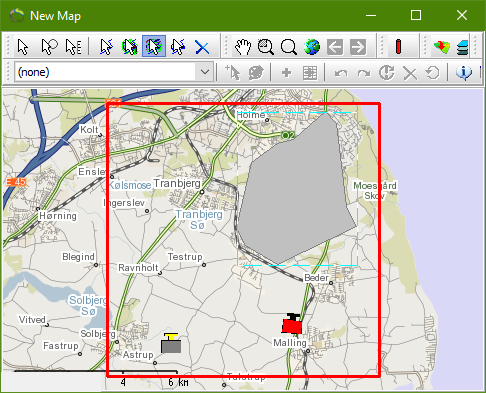Image resolution: width=486 pixels, height=393 pixels.
Task: Click the gray polygon area on map
Action: point(297,193)
